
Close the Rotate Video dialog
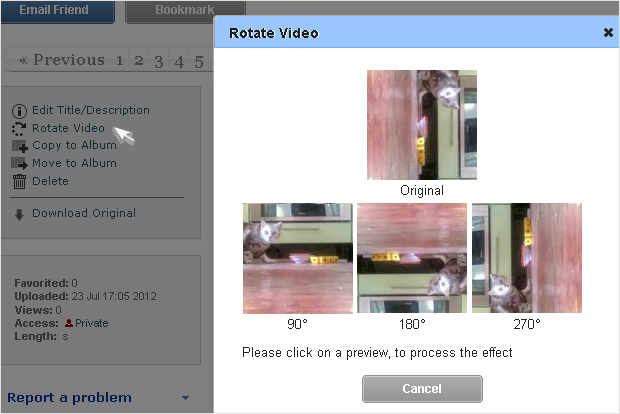608,33
